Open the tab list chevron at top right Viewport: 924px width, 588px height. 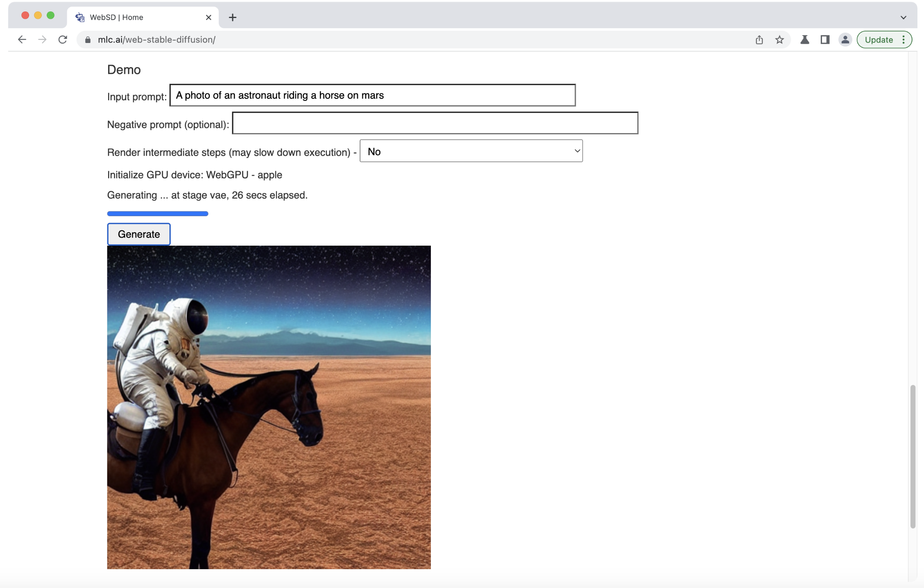pos(903,17)
